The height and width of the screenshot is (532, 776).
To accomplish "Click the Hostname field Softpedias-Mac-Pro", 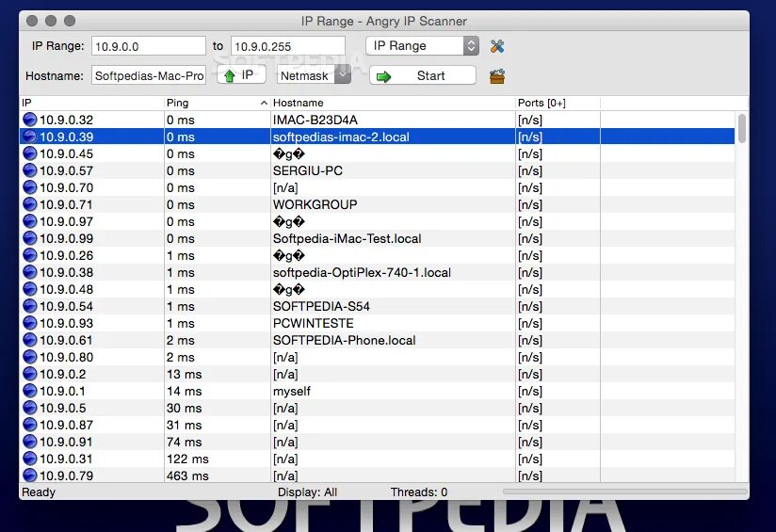I will 149,75.
